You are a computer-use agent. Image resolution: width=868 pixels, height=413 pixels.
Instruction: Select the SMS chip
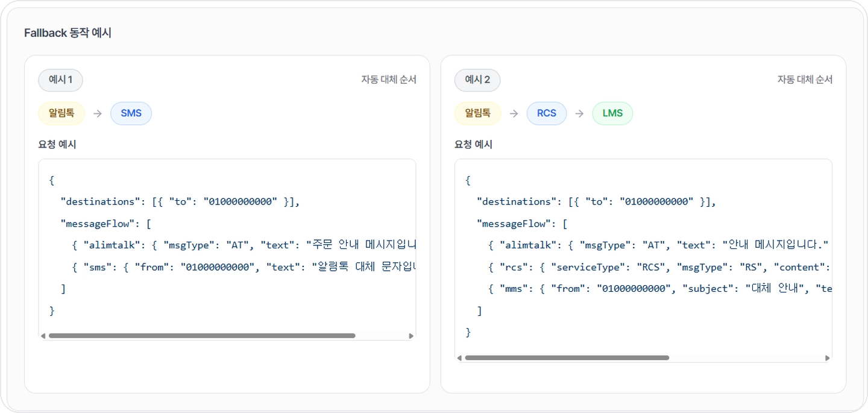[x=131, y=113]
